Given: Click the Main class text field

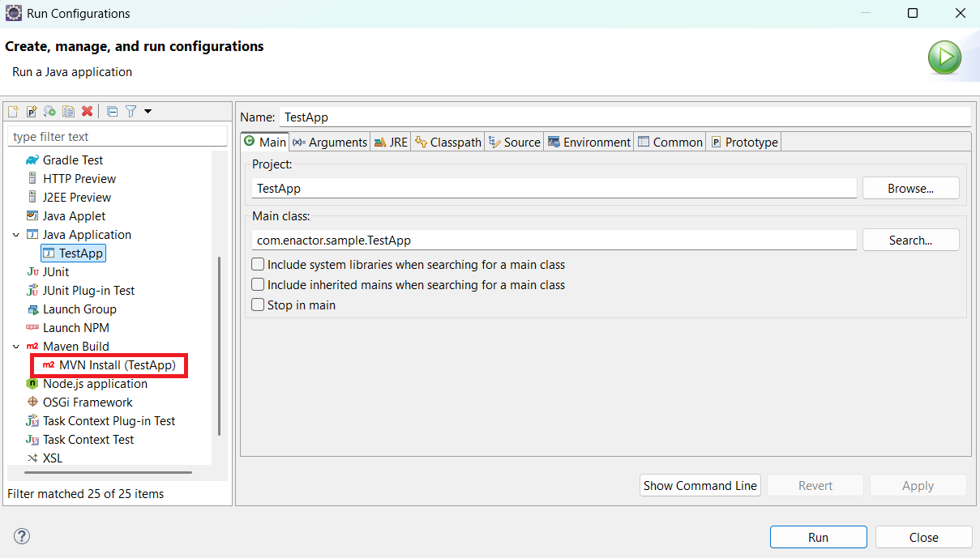Looking at the screenshot, I should [x=554, y=241].
